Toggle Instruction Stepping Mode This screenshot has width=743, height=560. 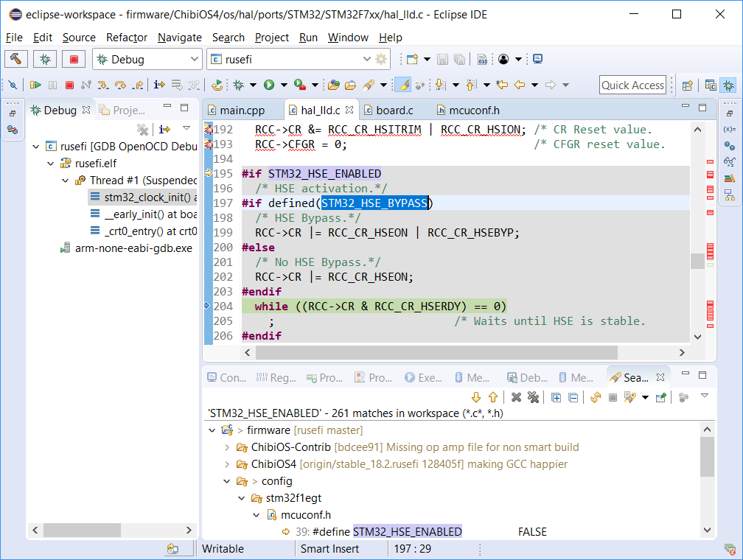(x=158, y=85)
